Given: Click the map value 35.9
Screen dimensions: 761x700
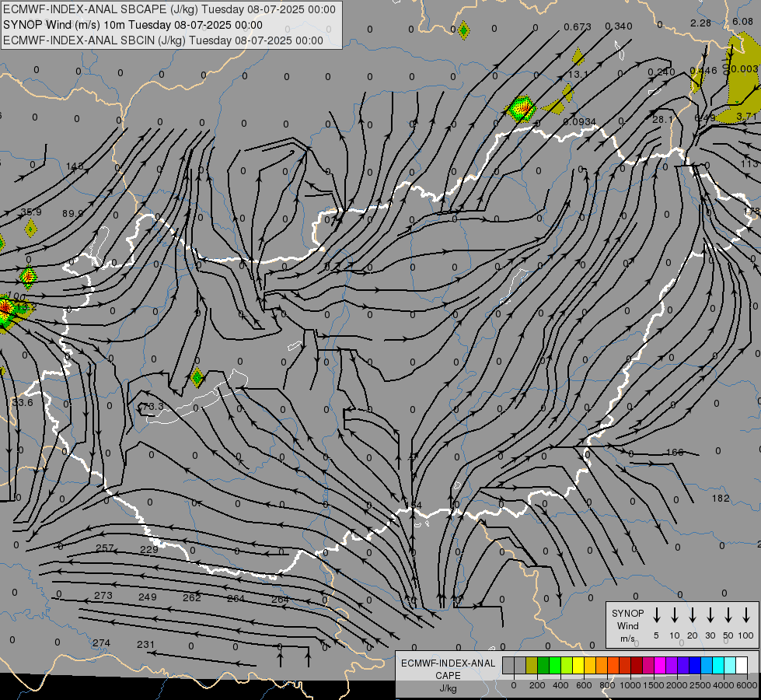Looking at the screenshot, I should click(31, 212).
